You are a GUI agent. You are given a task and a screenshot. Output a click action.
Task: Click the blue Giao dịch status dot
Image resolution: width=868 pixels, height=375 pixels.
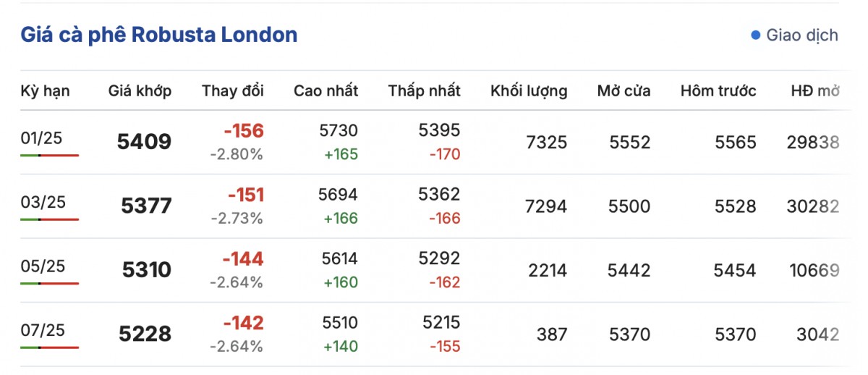coord(756,35)
